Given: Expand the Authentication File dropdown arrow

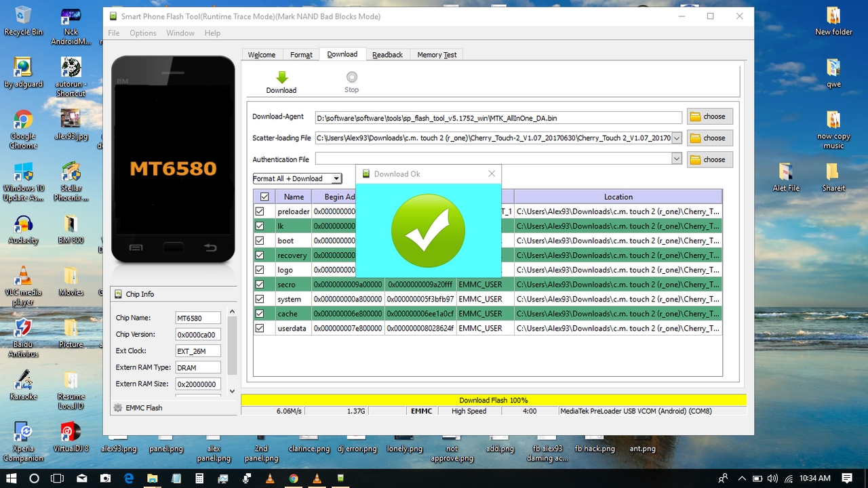Looking at the screenshot, I should (x=676, y=159).
